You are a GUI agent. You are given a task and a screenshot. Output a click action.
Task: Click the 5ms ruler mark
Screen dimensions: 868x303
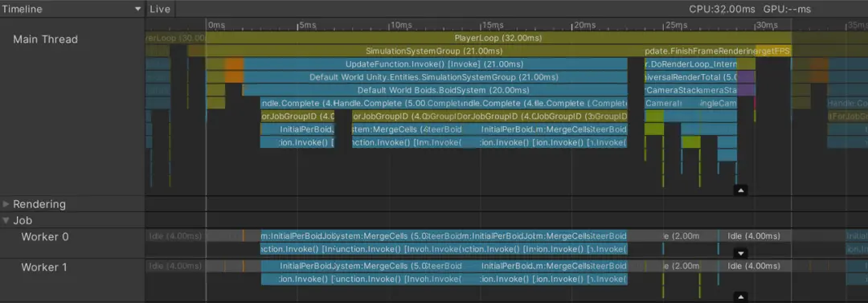pyautogui.click(x=307, y=26)
